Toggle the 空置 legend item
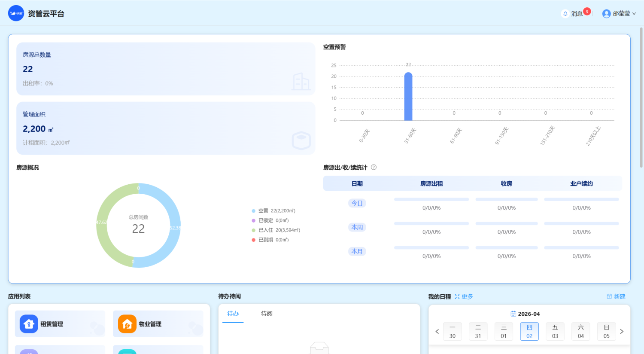This screenshot has height=354, width=644. click(x=273, y=211)
